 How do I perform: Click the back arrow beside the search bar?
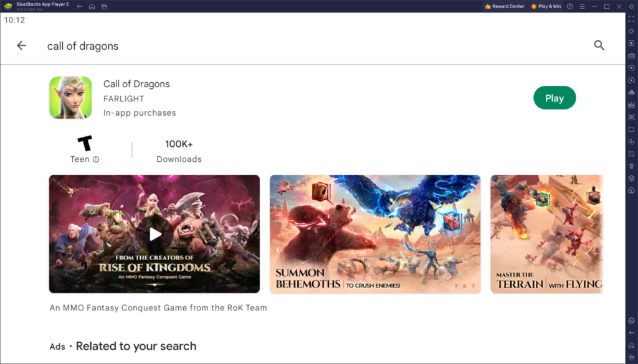click(22, 45)
